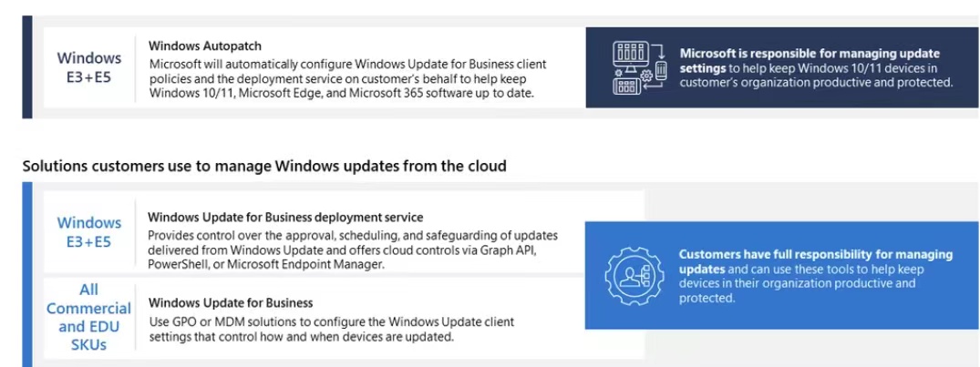Image resolution: width=980 pixels, height=367 pixels.
Task: Click the Windows Update for Business heading
Action: point(231,303)
